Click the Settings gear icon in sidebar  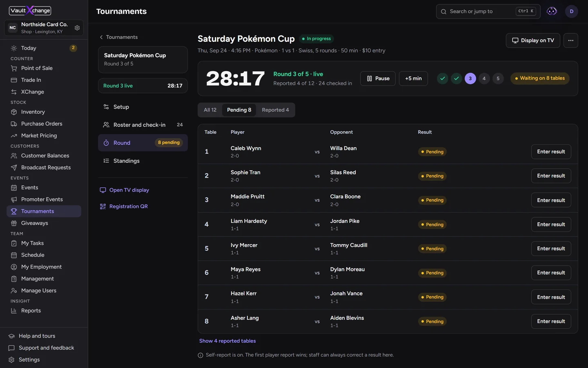click(11, 359)
